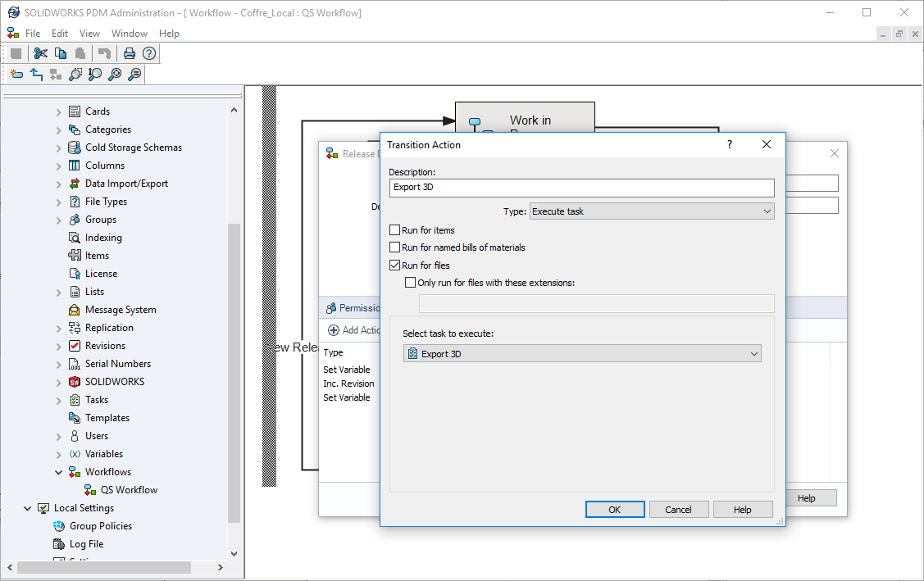Open the Window menu
Screen dimensions: 924x581
130,34
